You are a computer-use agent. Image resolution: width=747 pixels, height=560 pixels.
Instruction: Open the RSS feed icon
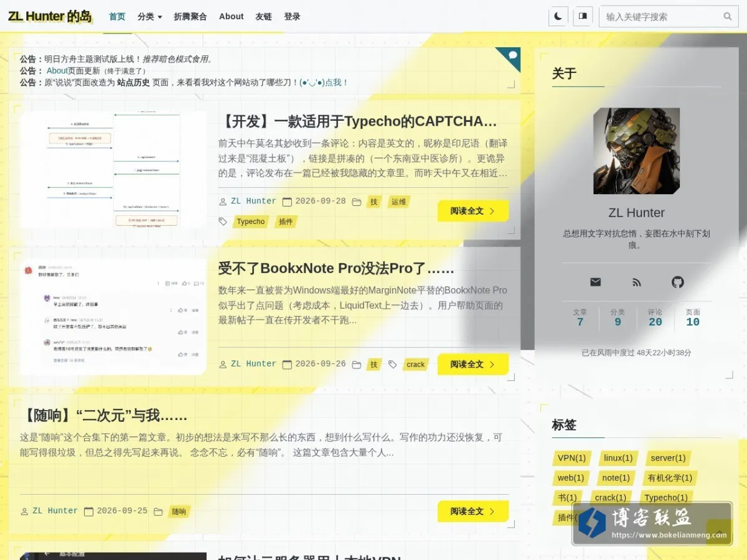click(636, 282)
